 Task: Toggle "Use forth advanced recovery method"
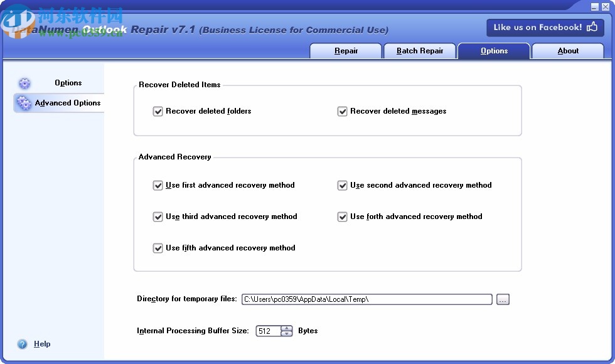tap(343, 217)
